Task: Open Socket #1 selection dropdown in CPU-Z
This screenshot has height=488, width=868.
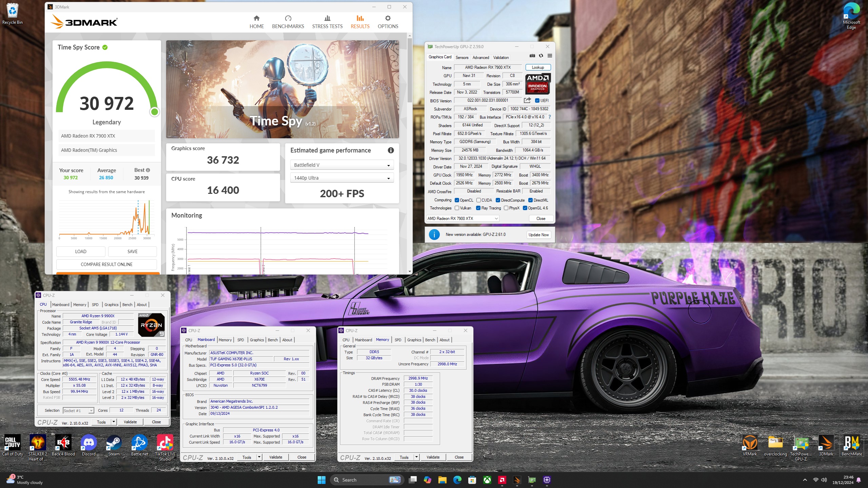Action: 78,410
